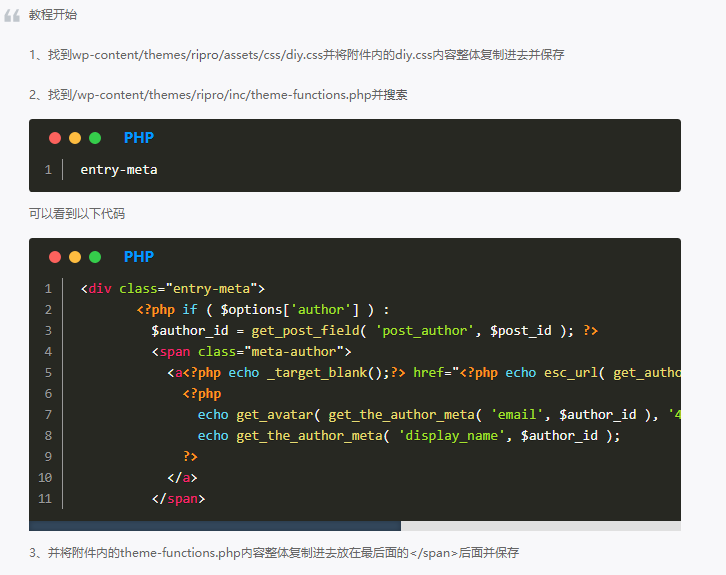The image size is (726, 575).
Task: Click the horizontal scrollbar thumb under the code
Action: pos(215,525)
